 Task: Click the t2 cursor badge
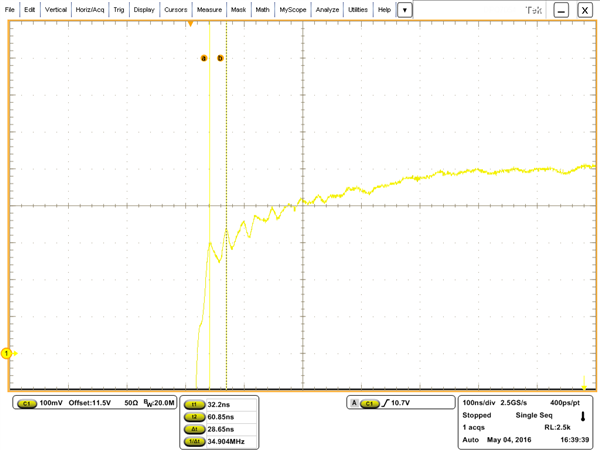point(194,417)
